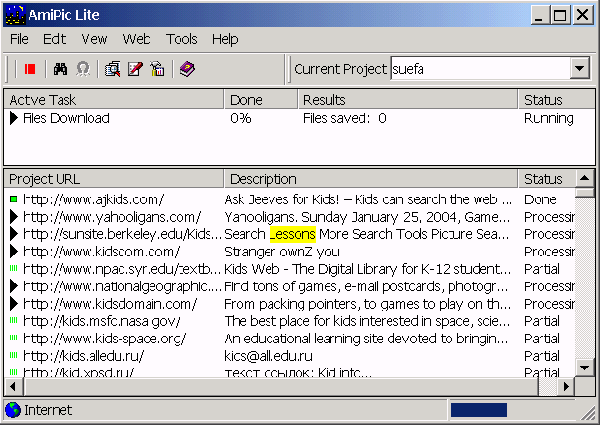Sort by the Active Task column header
Image resolution: width=600 pixels, height=425 pixels.
point(114,100)
